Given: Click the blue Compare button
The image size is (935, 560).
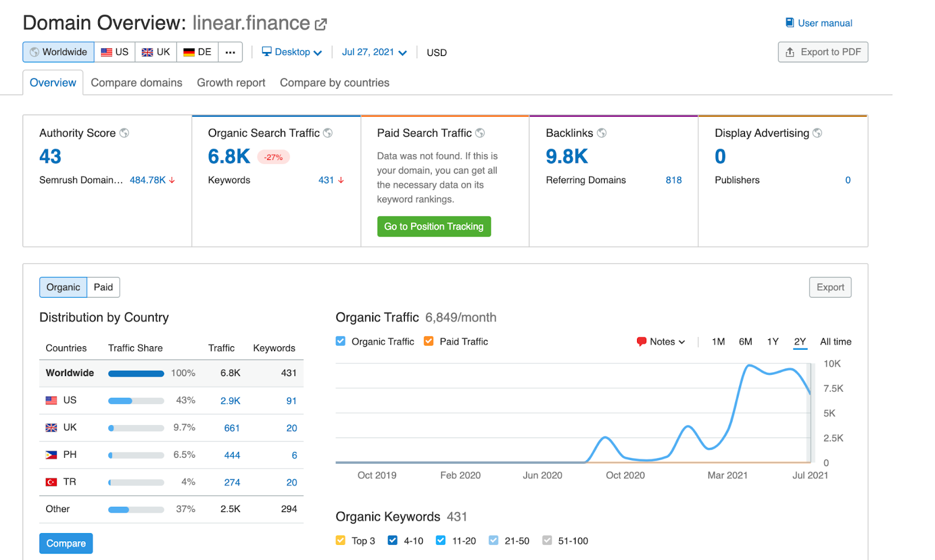Looking at the screenshot, I should click(x=66, y=544).
